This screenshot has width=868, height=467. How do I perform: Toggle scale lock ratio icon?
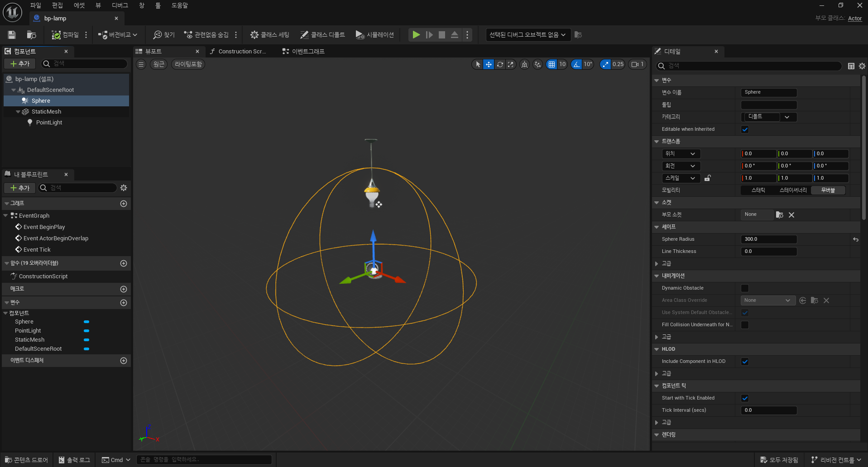tap(708, 178)
